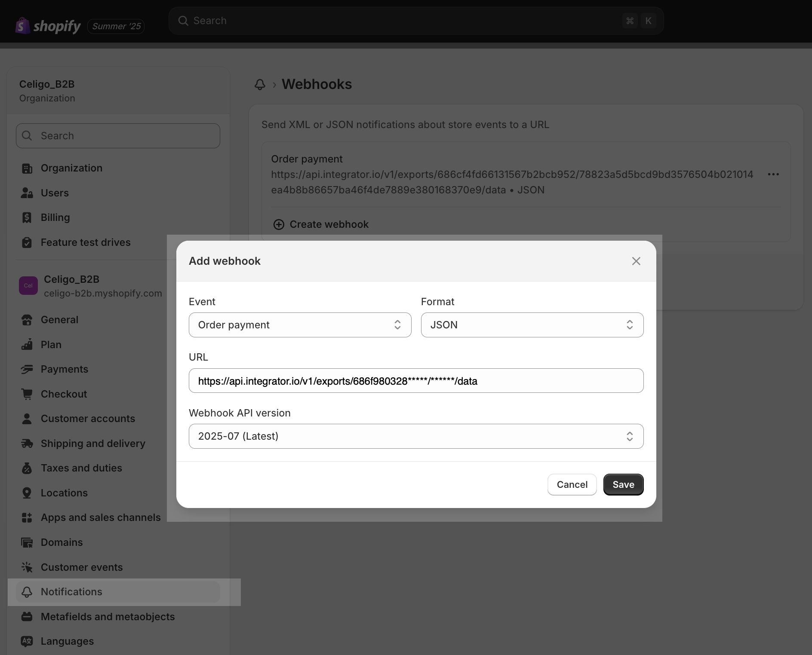Click the URL input field in dialog
The height and width of the screenshot is (655, 812).
(x=416, y=381)
